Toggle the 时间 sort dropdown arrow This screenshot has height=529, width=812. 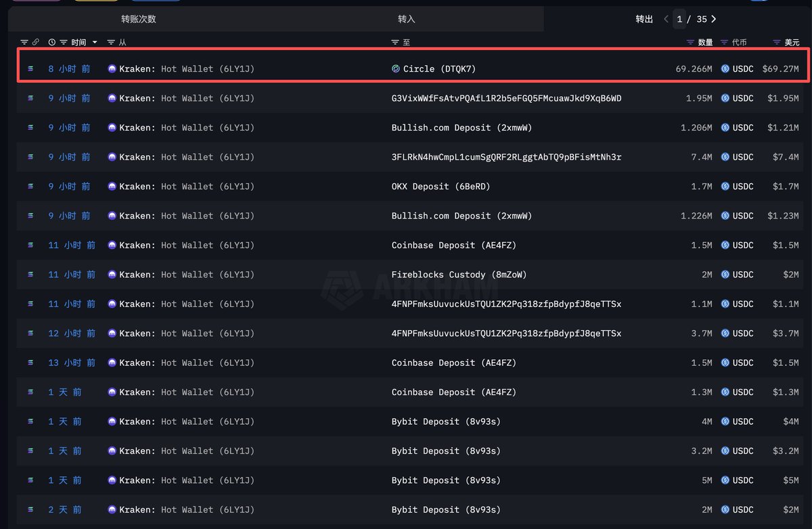95,42
